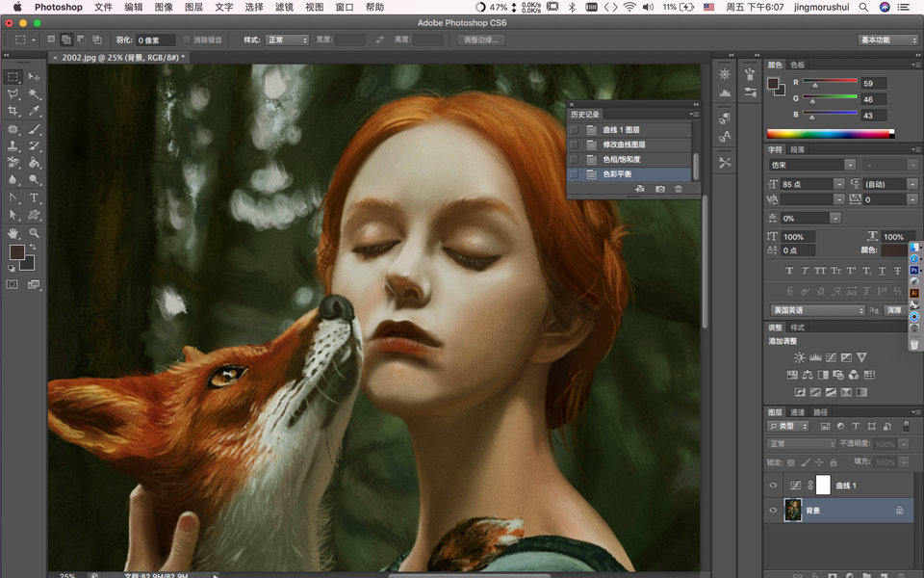Open the 图像 (Image) menu
Screen dimensions: 924x578
click(x=164, y=7)
